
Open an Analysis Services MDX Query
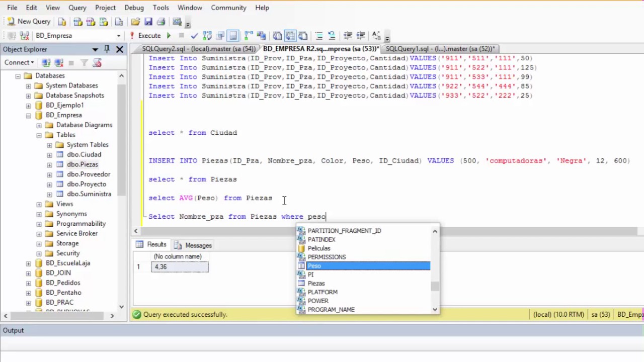(78, 22)
